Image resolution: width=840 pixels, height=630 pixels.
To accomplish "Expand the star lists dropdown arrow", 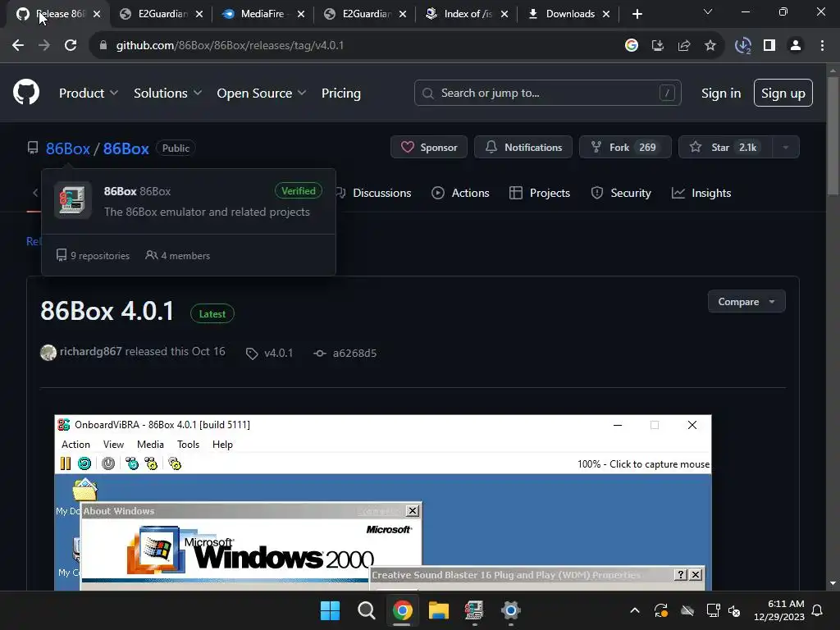I will click(x=786, y=148).
